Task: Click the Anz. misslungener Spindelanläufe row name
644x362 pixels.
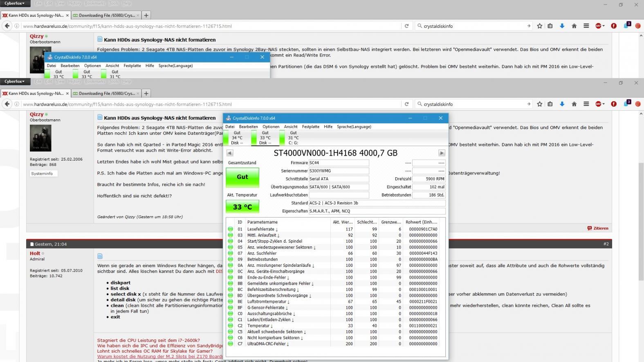Action: 280,266
